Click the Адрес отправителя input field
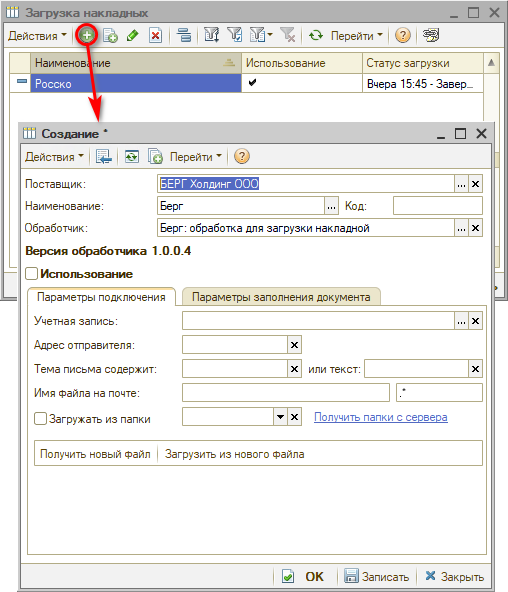The image size is (508, 592). pos(235,345)
